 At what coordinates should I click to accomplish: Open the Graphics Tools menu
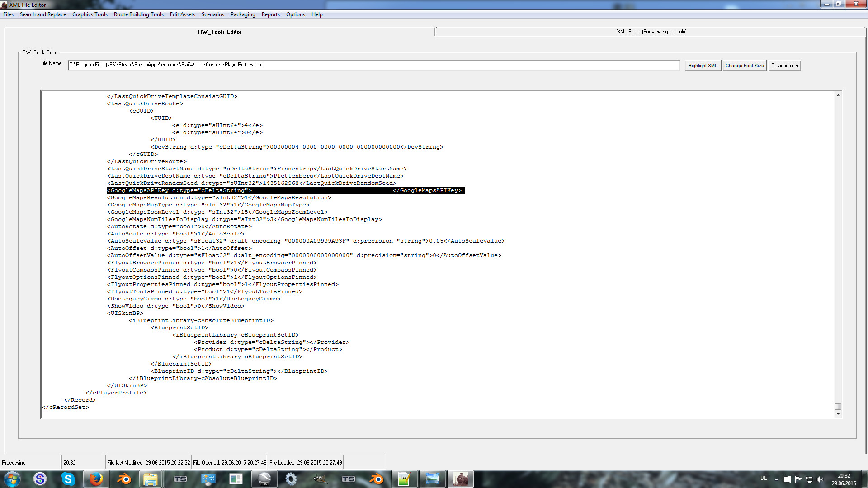tap(90, 14)
